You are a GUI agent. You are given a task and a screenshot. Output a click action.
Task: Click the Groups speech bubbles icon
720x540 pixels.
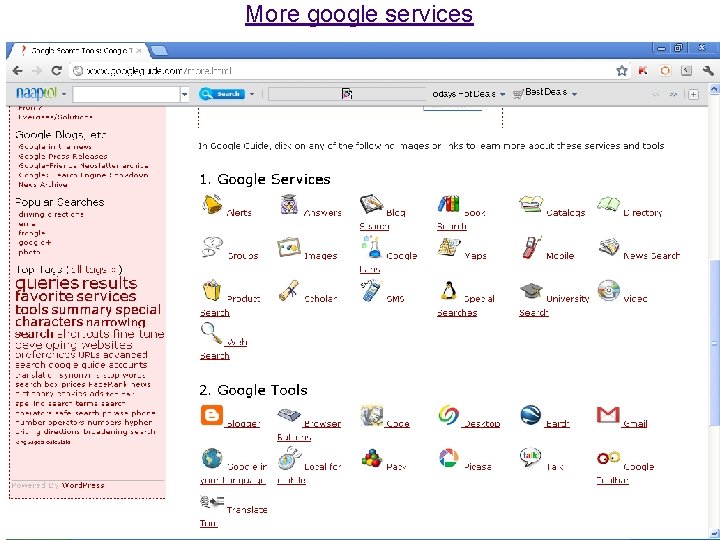212,247
